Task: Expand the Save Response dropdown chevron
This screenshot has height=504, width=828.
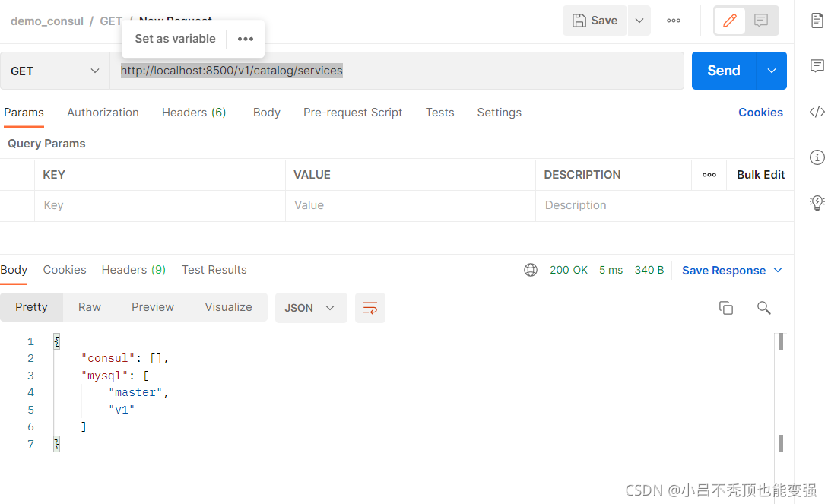Action: (778, 270)
